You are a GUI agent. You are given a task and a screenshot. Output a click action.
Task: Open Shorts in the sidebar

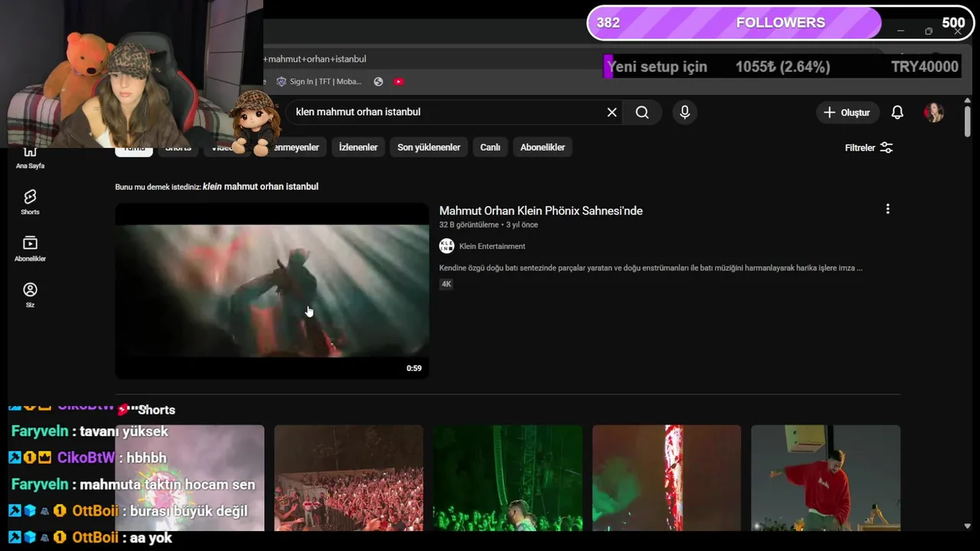point(30,203)
